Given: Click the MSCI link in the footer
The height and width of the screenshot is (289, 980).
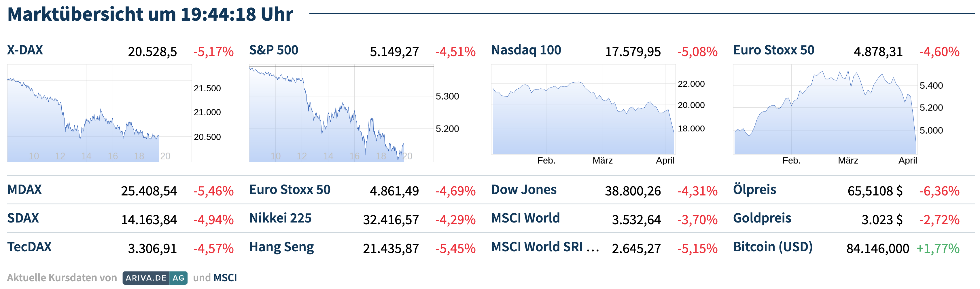Looking at the screenshot, I should 225,278.
